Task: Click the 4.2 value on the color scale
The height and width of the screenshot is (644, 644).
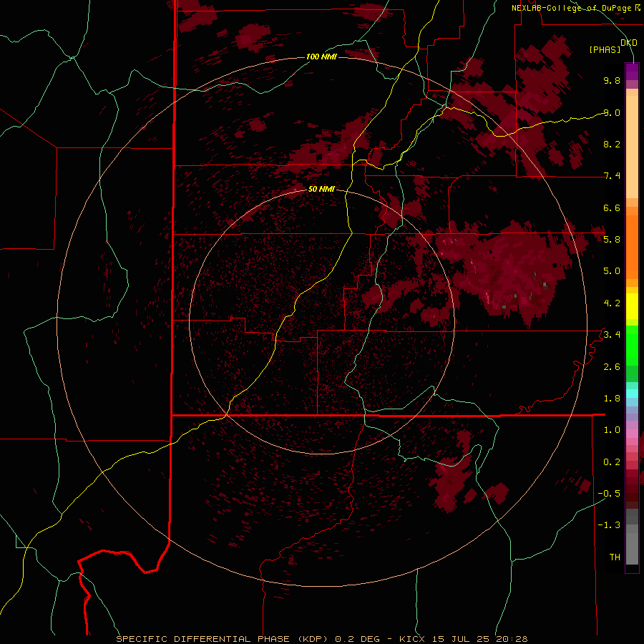Action: (612, 303)
